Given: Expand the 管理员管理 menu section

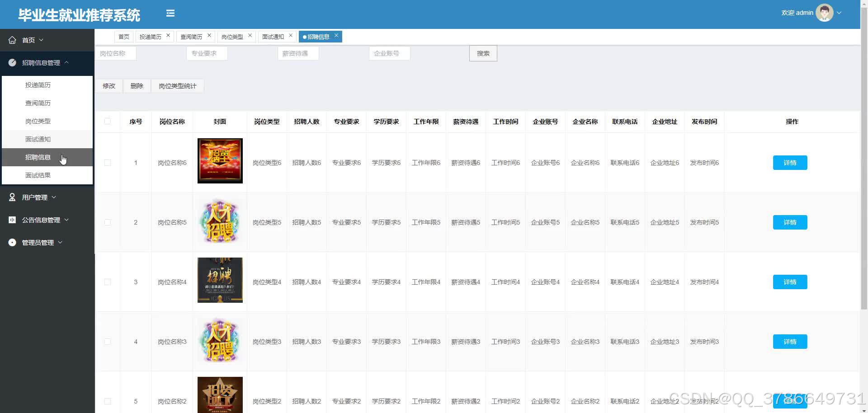Looking at the screenshot, I should click(x=47, y=243).
